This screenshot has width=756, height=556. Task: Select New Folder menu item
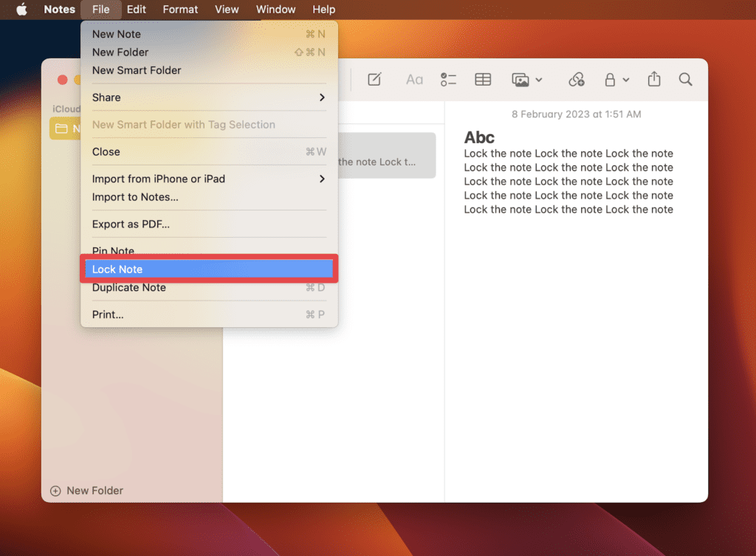(x=209, y=52)
